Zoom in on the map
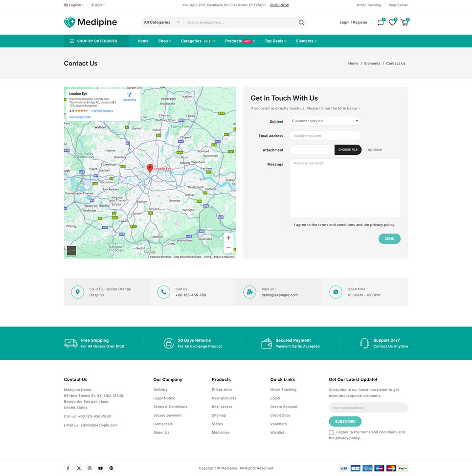472x476 pixels. tap(228, 238)
